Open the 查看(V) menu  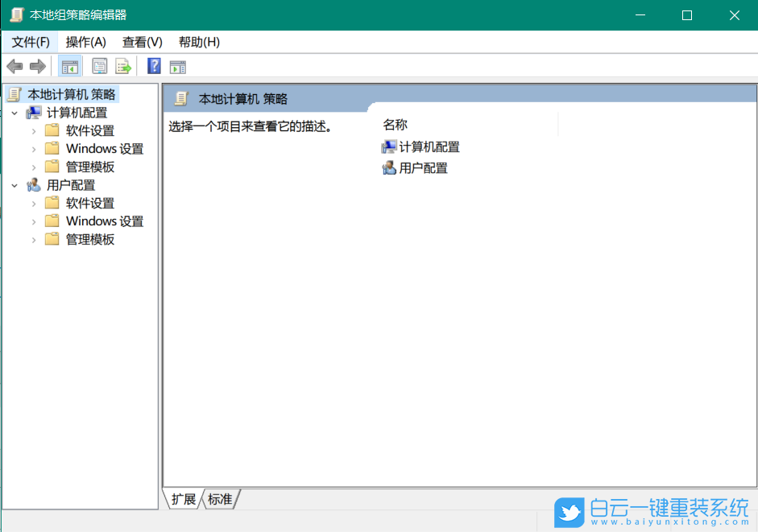[142, 42]
